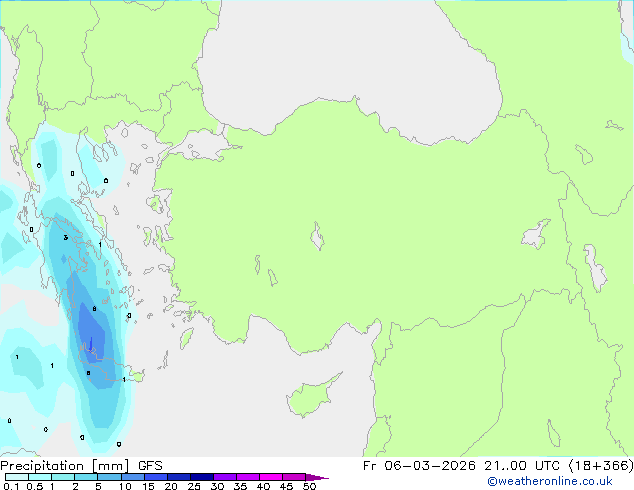This screenshot has width=634, height=490.
Task: Click the 0.5–1 mm light cyan legend swatch
Action: pyautogui.click(x=40, y=477)
